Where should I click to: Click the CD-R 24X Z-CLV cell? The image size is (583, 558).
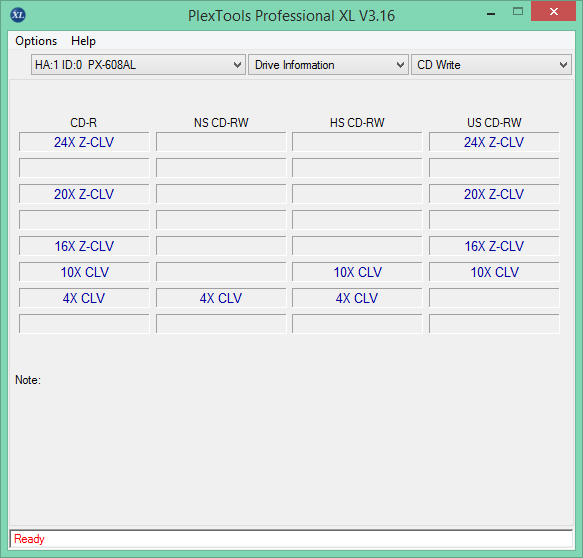(x=84, y=142)
